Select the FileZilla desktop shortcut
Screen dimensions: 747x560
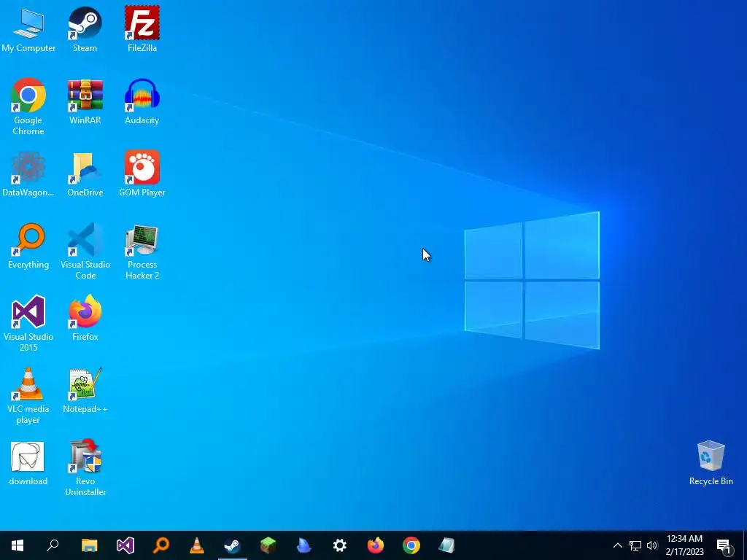tap(142, 29)
